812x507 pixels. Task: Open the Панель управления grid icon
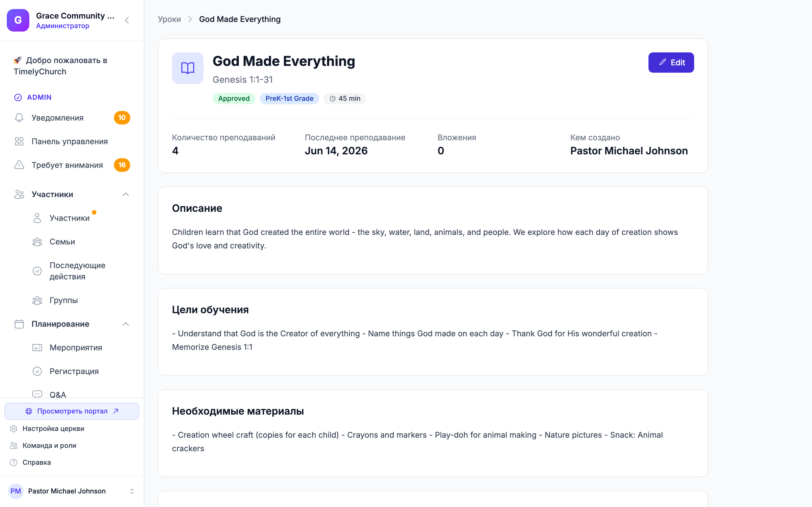tap(19, 141)
